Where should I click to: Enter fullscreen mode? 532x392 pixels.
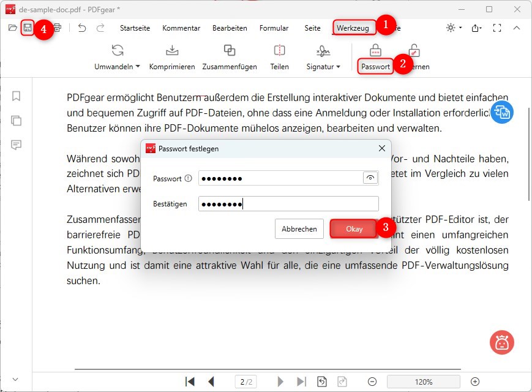(x=497, y=28)
